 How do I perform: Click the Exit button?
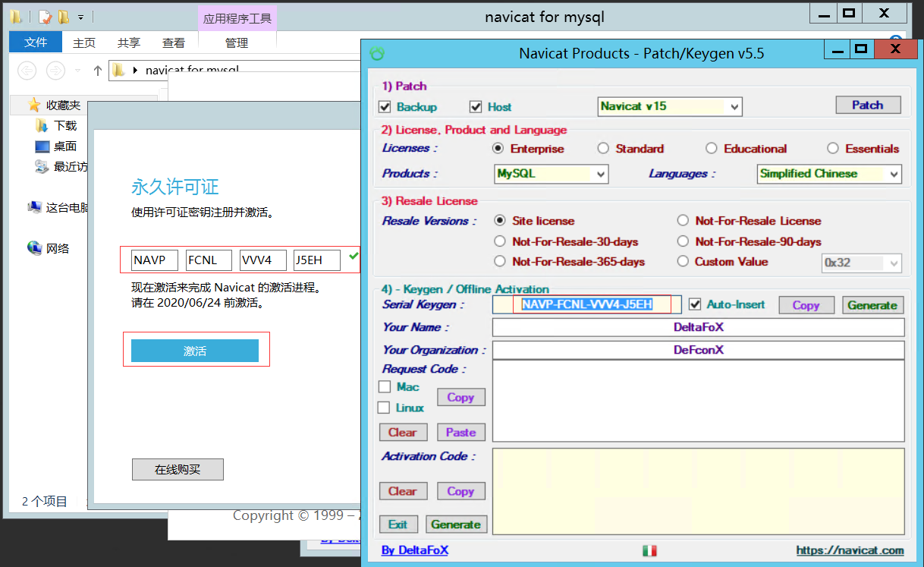click(x=398, y=524)
